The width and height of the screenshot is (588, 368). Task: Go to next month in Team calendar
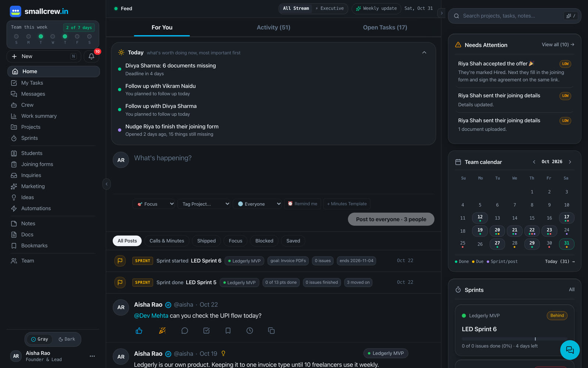[x=570, y=162]
